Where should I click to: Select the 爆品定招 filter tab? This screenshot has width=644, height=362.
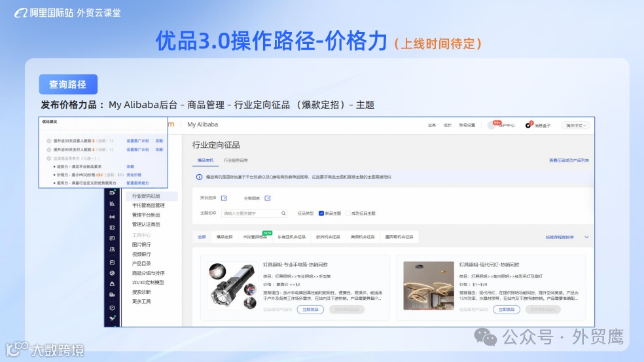point(224,237)
